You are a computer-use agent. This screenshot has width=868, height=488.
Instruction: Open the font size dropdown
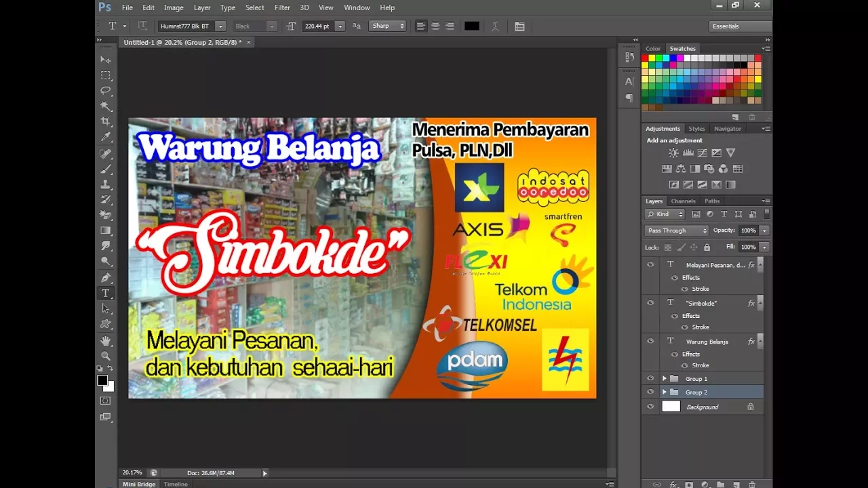tap(340, 26)
